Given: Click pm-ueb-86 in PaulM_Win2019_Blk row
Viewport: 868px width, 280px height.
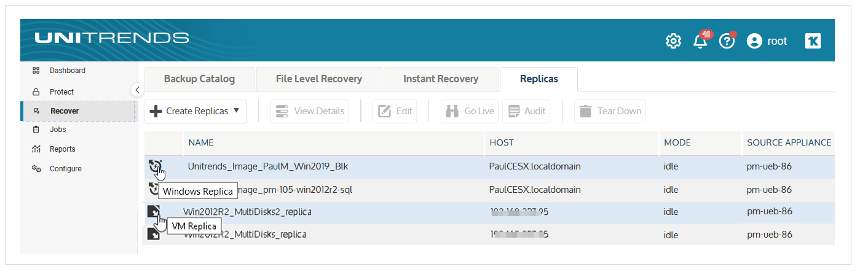Looking at the screenshot, I should pyautogui.click(x=769, y=166).
